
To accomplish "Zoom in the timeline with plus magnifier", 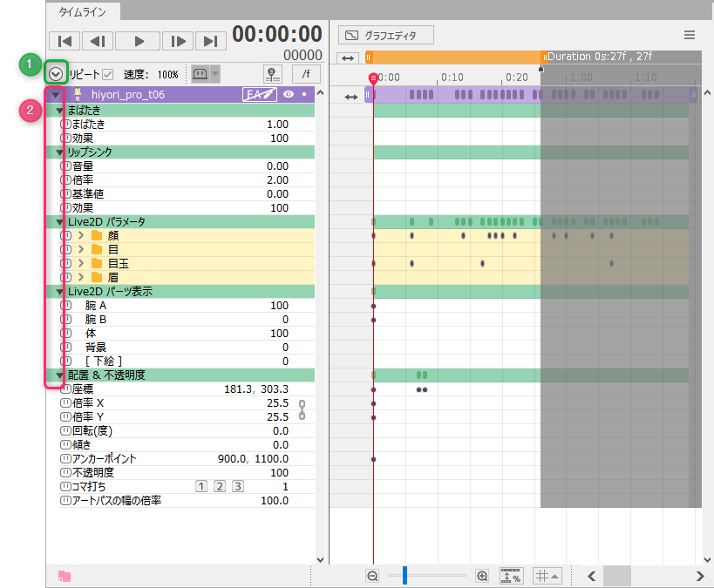I will 482,576.
